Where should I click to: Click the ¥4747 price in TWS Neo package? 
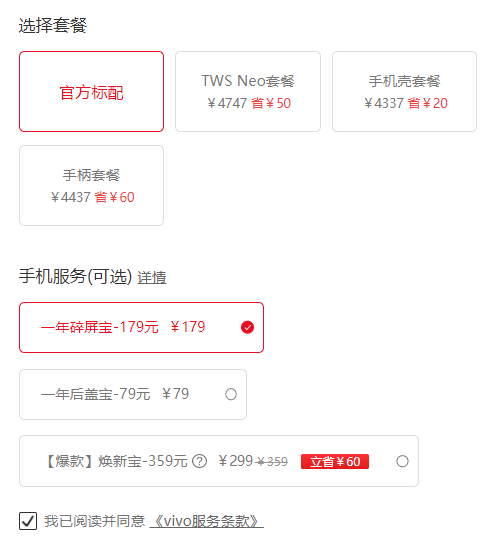[227, 103]
